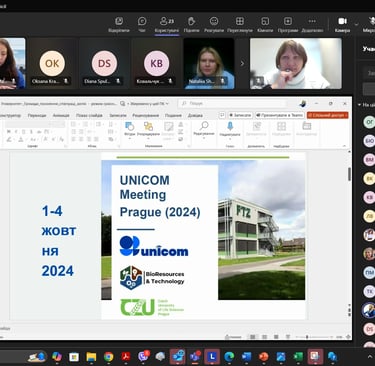
Task: Open the first Teams toolbar icon
Action: (119, 24)
